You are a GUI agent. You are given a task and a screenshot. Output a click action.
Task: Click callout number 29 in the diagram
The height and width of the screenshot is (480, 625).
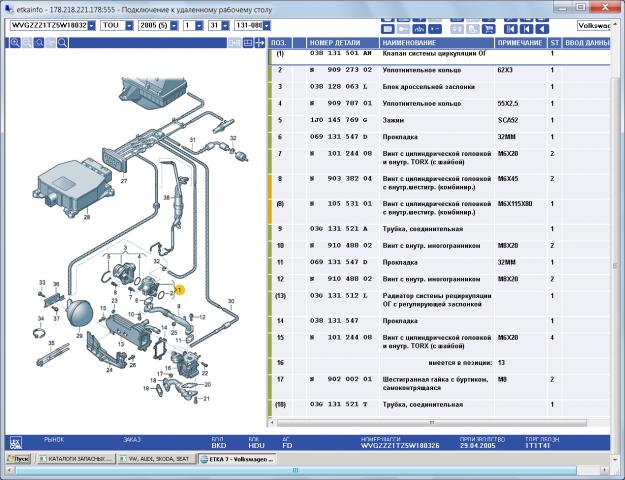point(79,336)
